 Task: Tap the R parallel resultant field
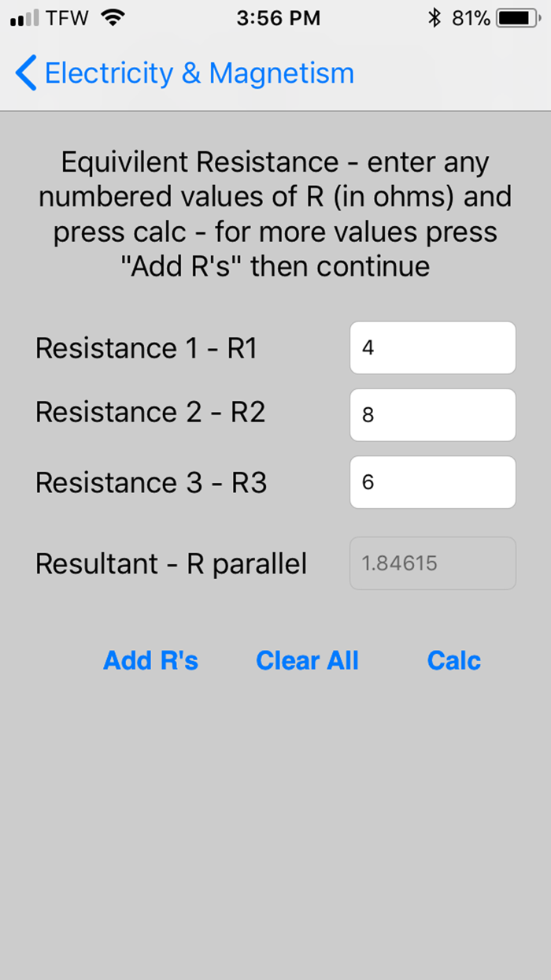point(432,563)
